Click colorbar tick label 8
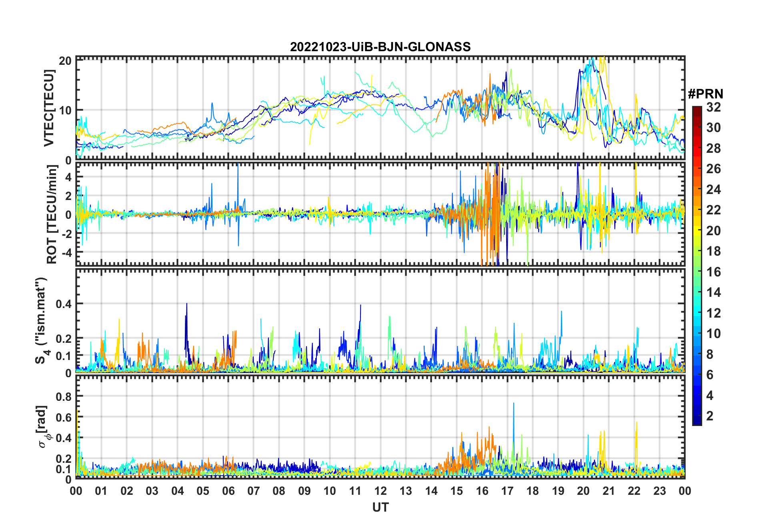761x532 pixels. tap(710, 354)
